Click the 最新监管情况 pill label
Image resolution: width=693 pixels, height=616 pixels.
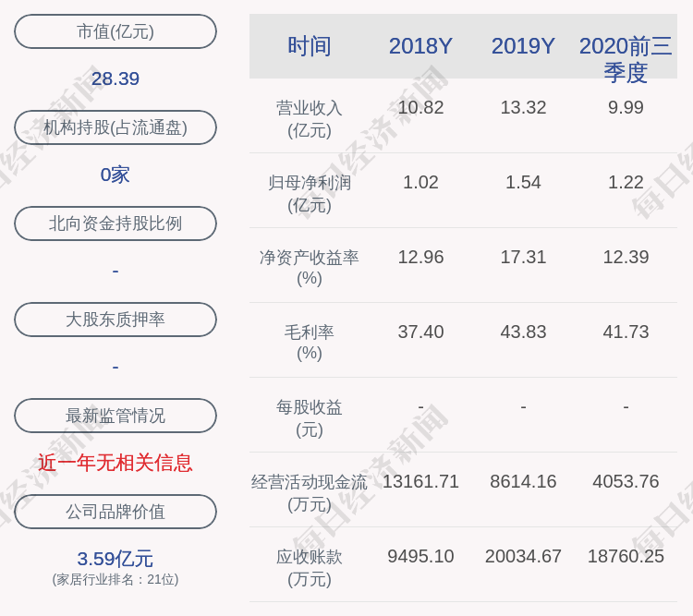[115, 416]
